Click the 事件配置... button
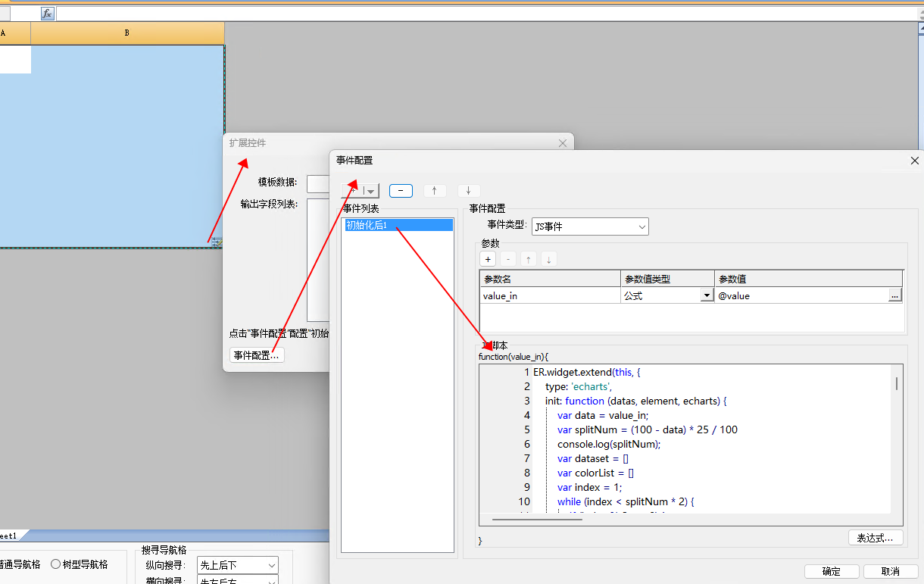 pos(256,355)
